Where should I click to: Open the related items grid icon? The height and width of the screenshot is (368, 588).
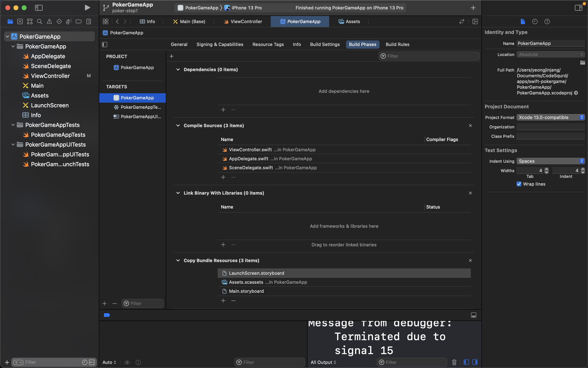tap(105, 21)
